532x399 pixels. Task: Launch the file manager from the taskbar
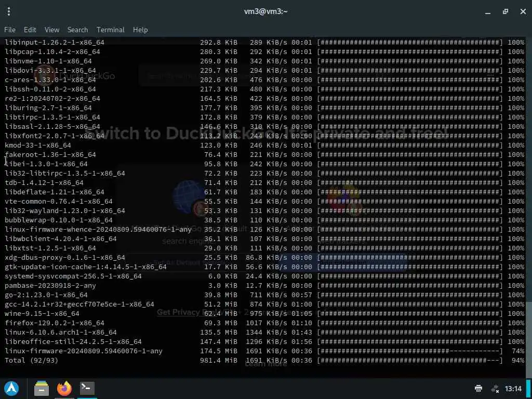tap(42, 389)
